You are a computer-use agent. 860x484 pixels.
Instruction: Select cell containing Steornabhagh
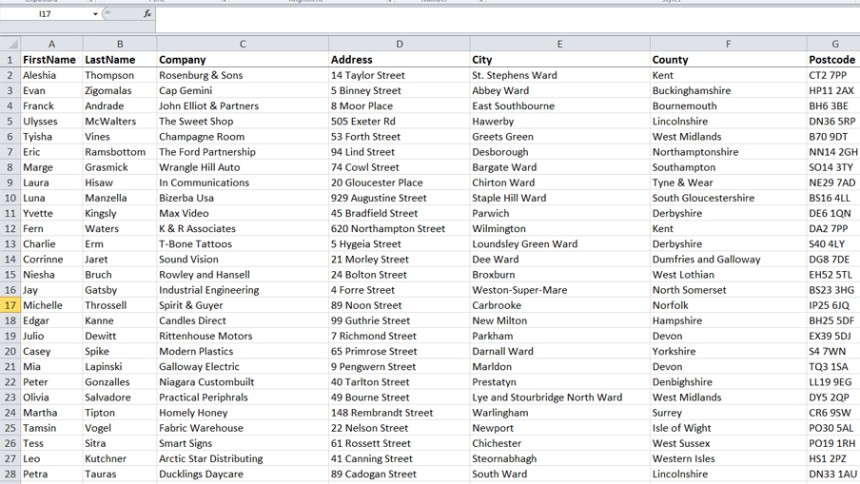click(560, 459)
